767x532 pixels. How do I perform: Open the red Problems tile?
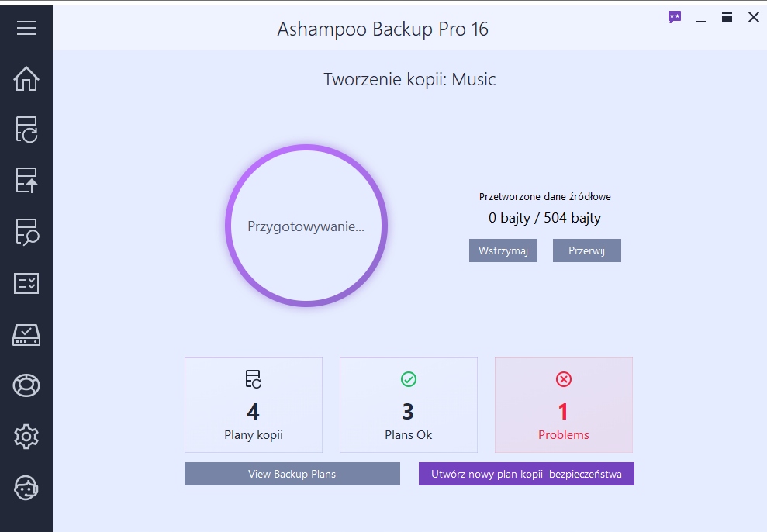(x=564, y=405)
